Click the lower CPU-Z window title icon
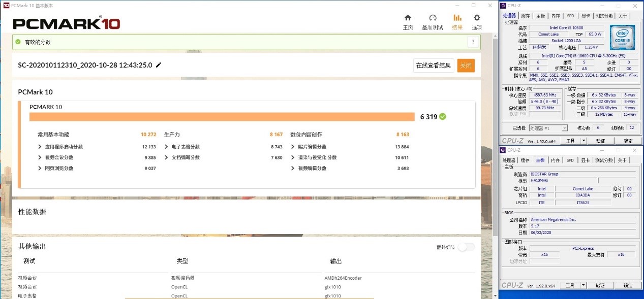The height and width of the screenshot is (299, 644). click(x=503, y=150)
